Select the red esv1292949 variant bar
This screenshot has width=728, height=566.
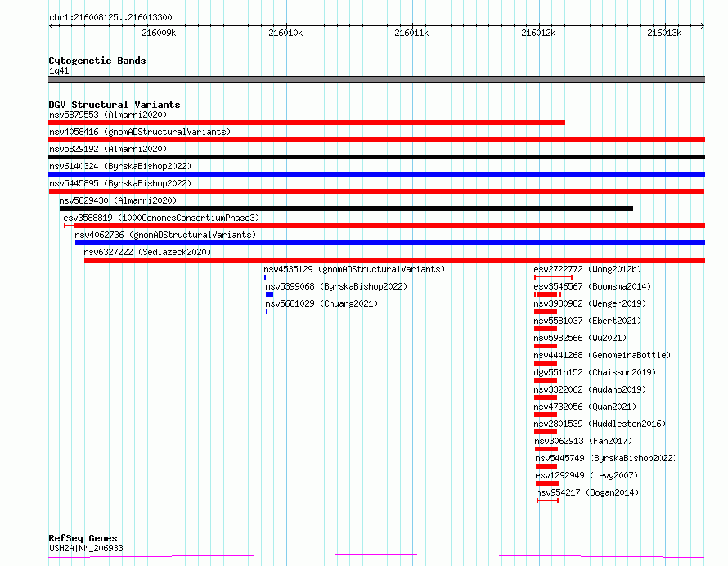point(547,483)
